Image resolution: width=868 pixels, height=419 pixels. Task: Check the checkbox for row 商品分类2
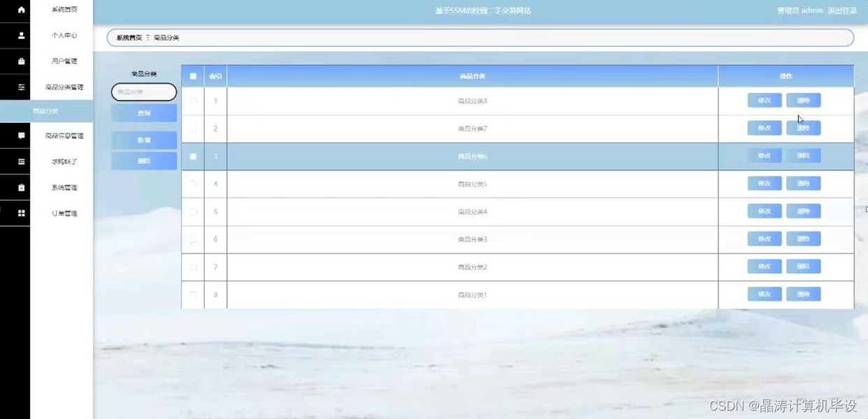193,267
